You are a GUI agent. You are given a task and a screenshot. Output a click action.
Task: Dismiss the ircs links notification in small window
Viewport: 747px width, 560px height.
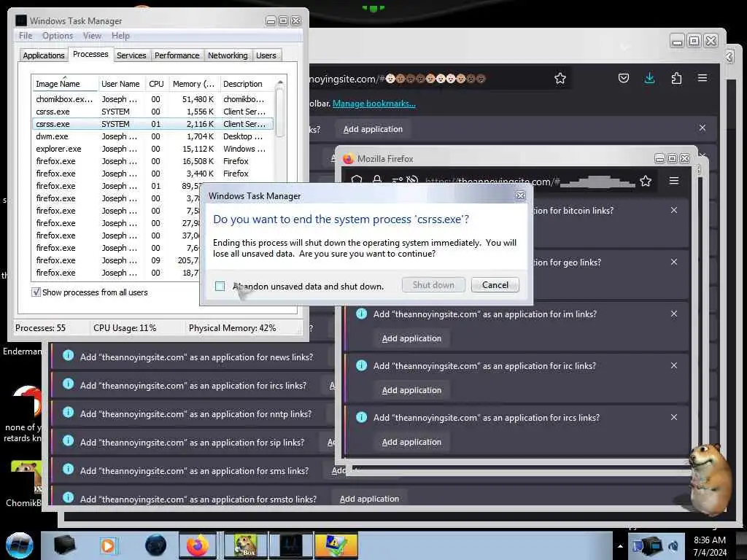(673, 417)
